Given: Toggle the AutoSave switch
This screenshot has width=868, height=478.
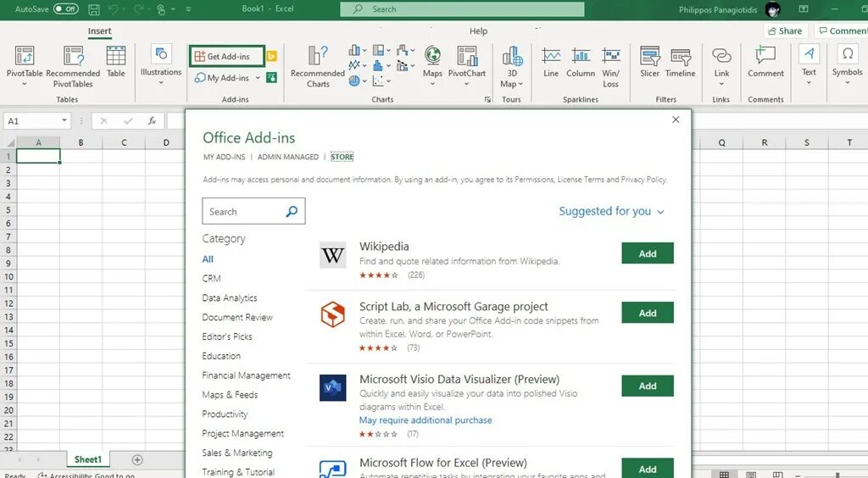Looking at the screenshot, I should point(66,8).
